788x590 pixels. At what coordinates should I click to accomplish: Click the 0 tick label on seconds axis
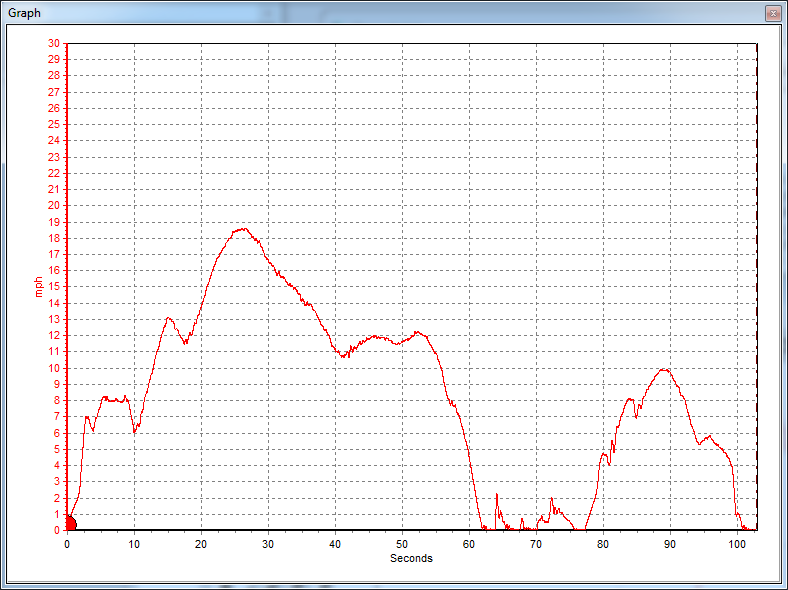click(67, 545)
